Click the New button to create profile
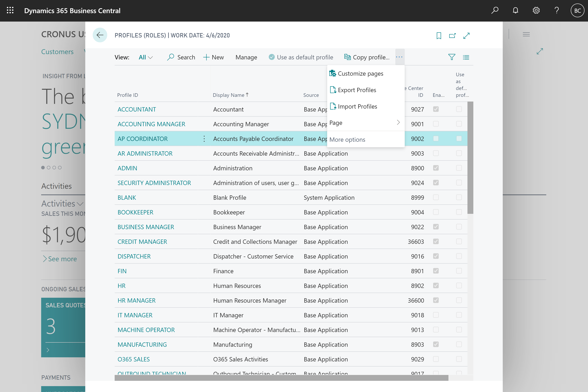Image resolution: width=588 pixels, height=392 pixels. pos(213,57)
